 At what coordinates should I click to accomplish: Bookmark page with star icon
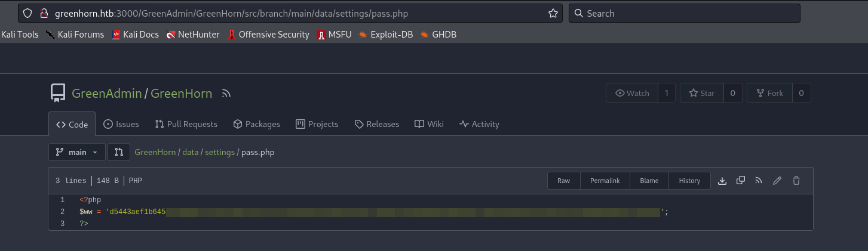(x=553, y=13)
